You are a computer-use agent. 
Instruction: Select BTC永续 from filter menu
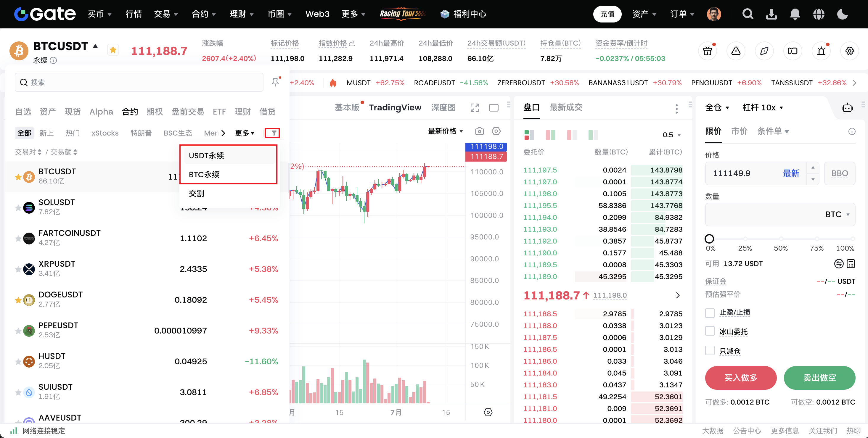pos(204,175)
